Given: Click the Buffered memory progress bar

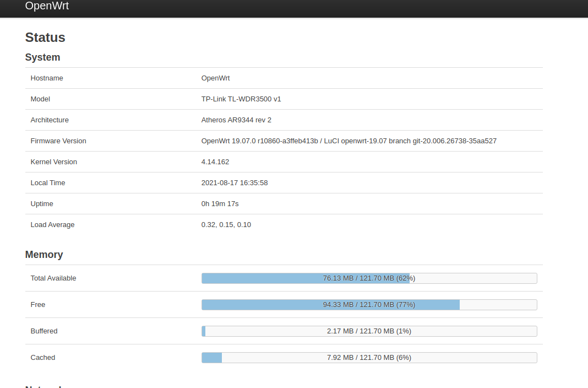Looking at the screenshot, I should 369,331.
